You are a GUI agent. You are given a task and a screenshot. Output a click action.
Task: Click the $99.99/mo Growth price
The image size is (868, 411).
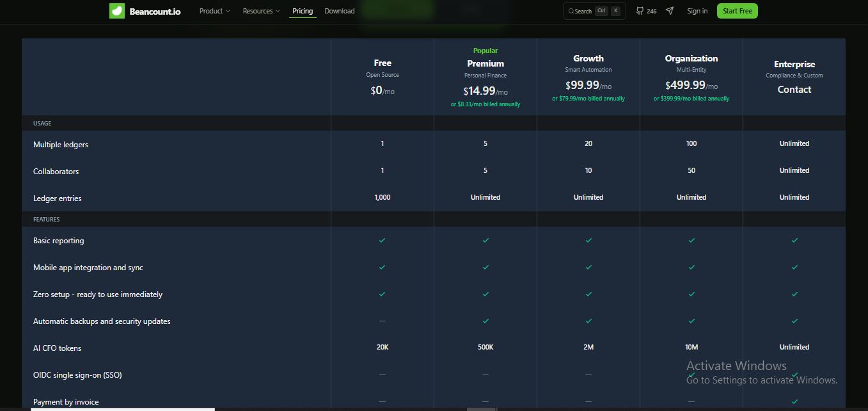(x=588, y=85)
